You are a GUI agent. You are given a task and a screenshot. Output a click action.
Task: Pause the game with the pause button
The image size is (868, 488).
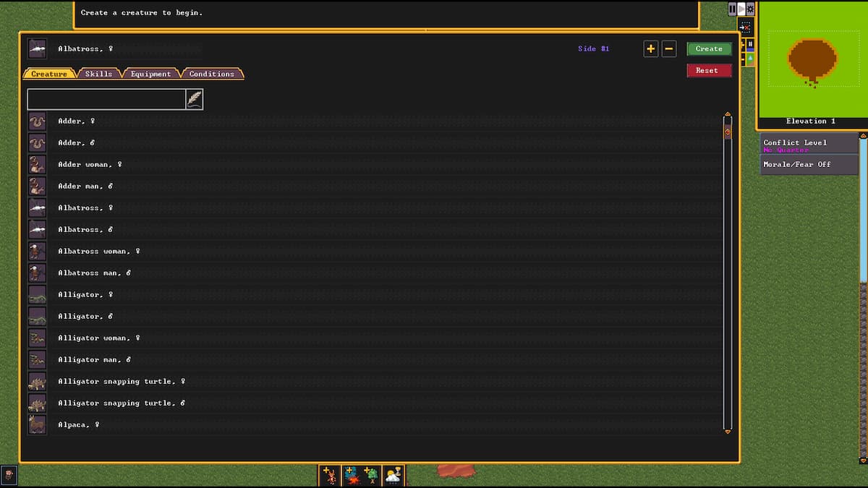(732, 9)
